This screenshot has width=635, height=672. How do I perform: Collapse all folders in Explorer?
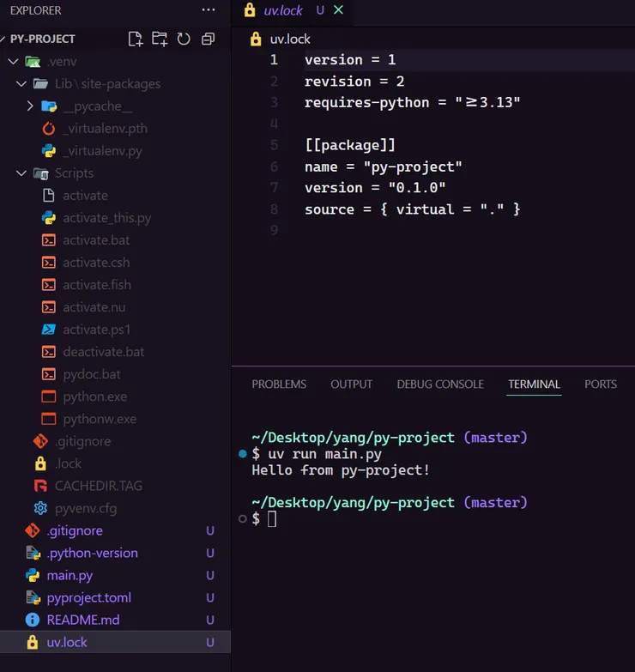tap(209, 39)
